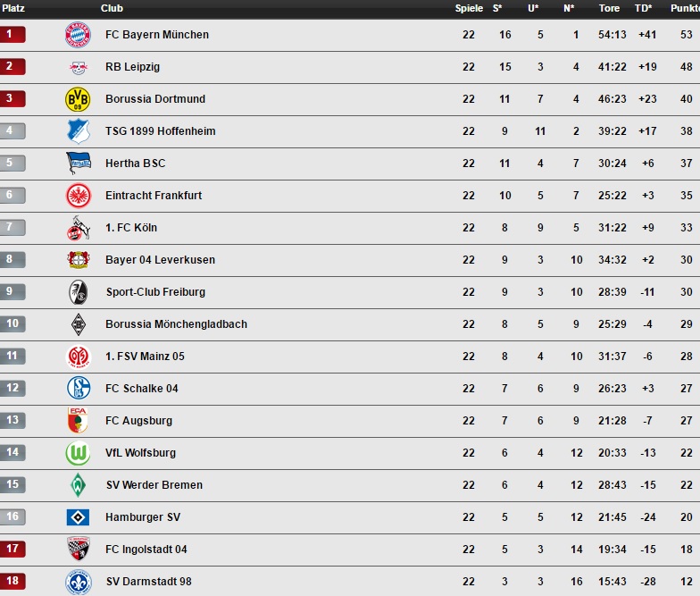Click the rank 17 relegation position badge
Image resolution: width=700 pixels, height=596 pixels.
pyautogui.click(x=12, y=550)
